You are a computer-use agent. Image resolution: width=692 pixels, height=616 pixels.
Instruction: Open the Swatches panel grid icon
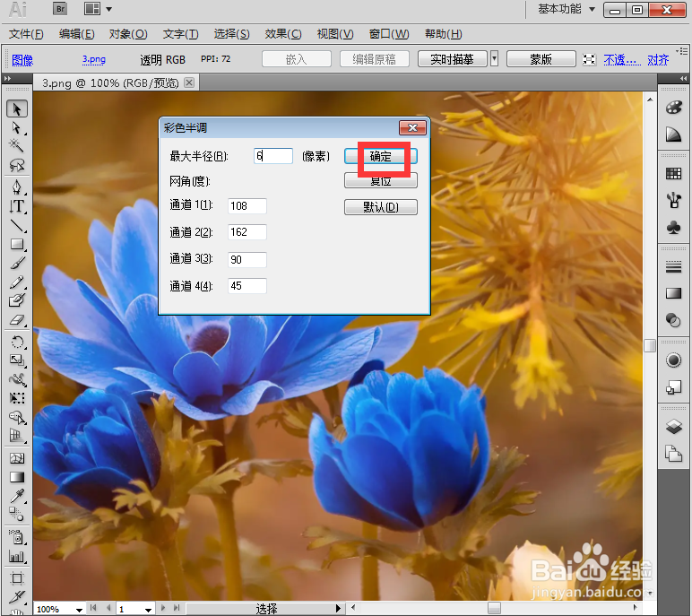pos(673,174)
